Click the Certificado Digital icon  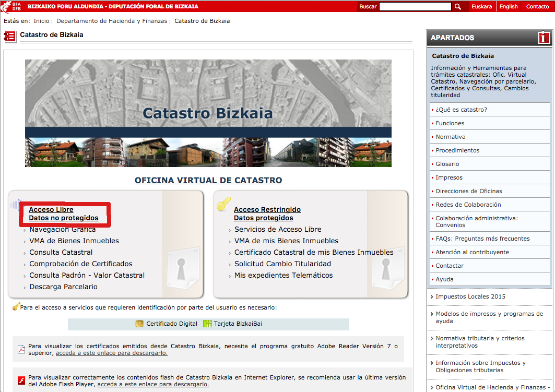(x=139, y=324)
